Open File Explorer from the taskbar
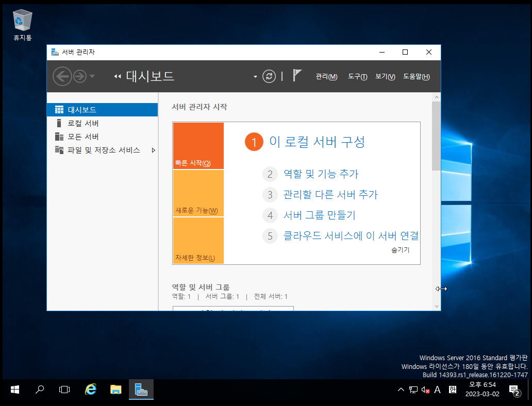The width and height of the screenshot is (532, 406). (x=115, y=390)
